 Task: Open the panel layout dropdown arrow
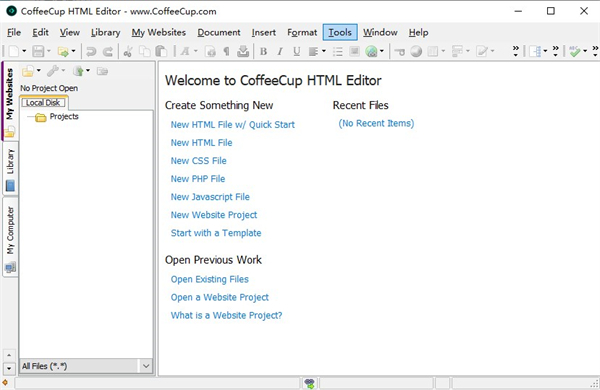click(x=545, y=51)
